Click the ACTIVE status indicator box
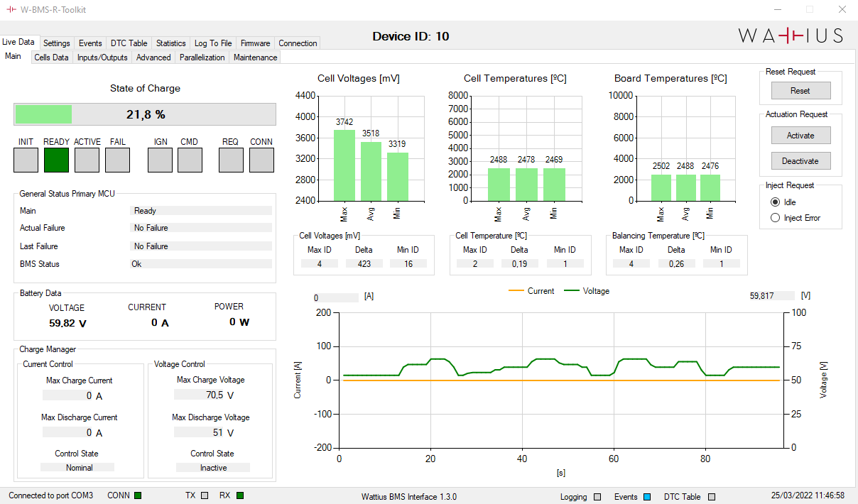The width and height of the screenshot is (858, 504). coord(87,160)
